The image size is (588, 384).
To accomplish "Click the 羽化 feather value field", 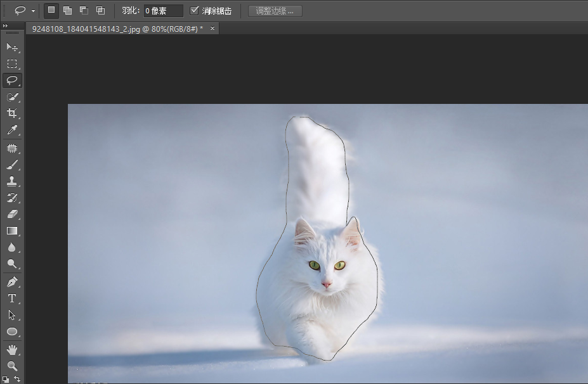I will (164, 11).
